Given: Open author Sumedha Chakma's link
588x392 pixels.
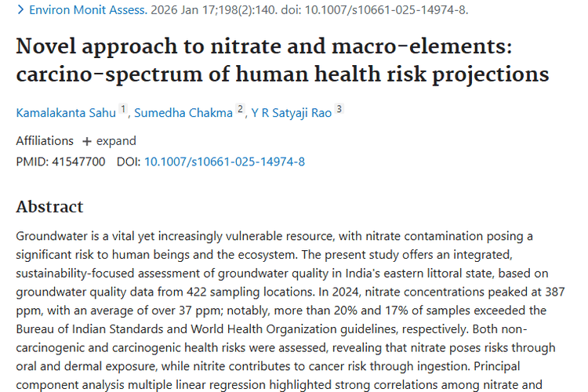Looking at the screenshot, I should [184, 112].
